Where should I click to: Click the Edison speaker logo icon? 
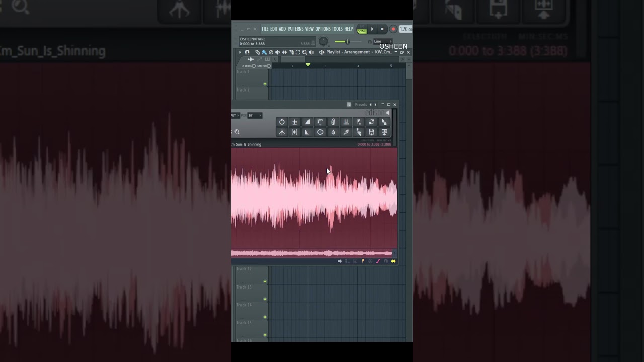[388, 113]
